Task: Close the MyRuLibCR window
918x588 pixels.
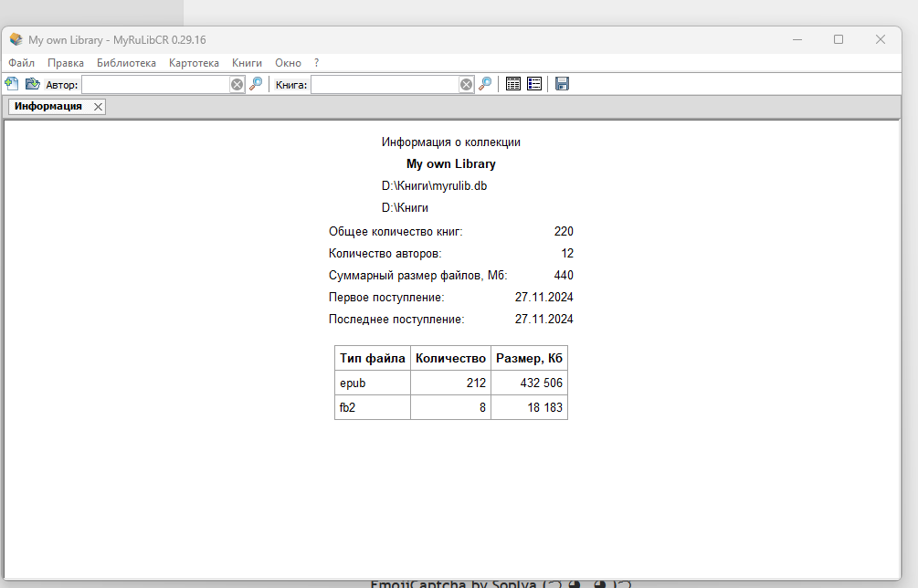Action: pyautogui.click(x=880, y=40)
